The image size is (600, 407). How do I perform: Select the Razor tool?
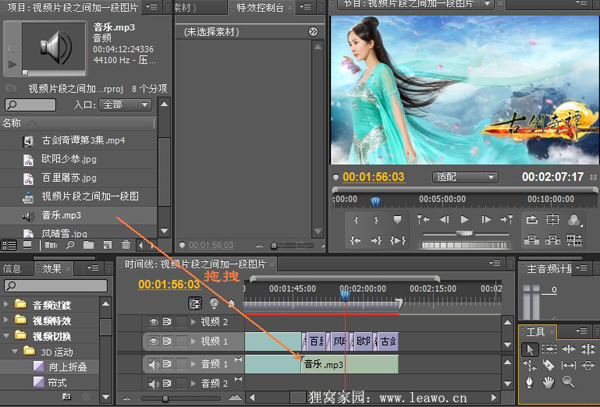point(549,366)
